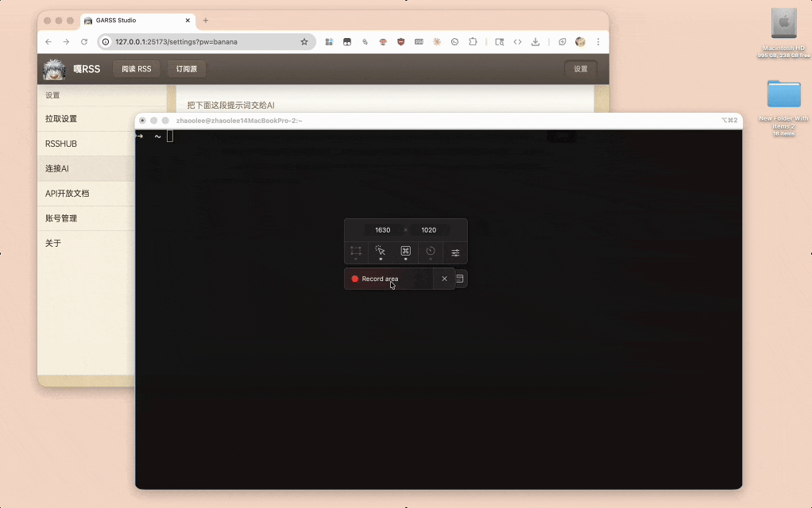Open the red robot extension icon
Image resolution: width=812 pixels, height=508 pixels.
[x=383, y=42]
